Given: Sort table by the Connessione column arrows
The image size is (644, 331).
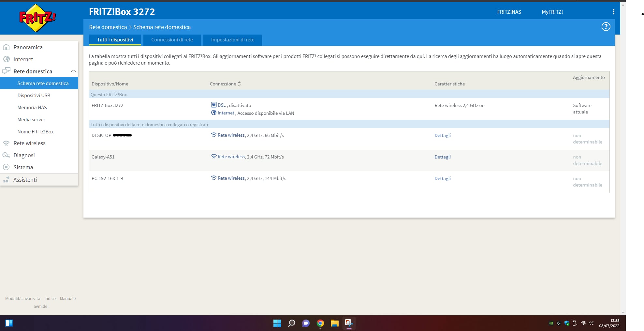Looking at the screenshot, I should (239, 84).
